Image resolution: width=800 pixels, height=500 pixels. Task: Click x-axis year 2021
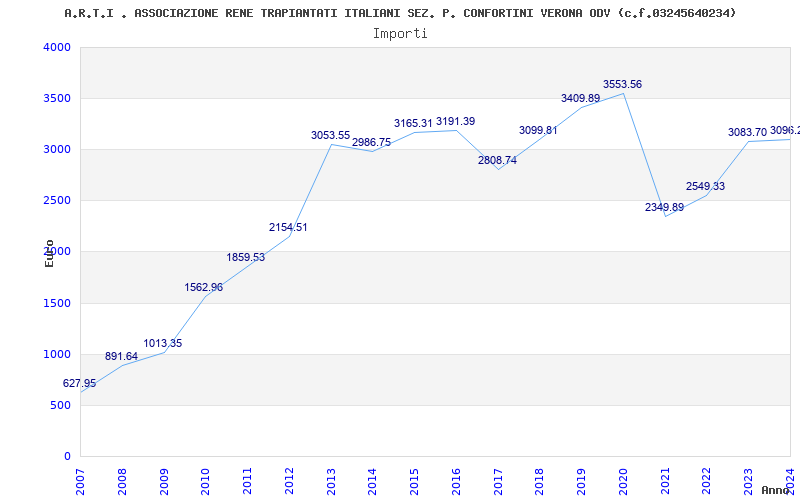pos(665,482)
